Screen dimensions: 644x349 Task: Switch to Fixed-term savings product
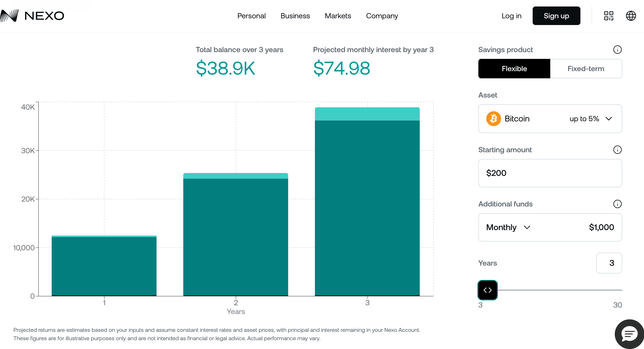(586, 68)
